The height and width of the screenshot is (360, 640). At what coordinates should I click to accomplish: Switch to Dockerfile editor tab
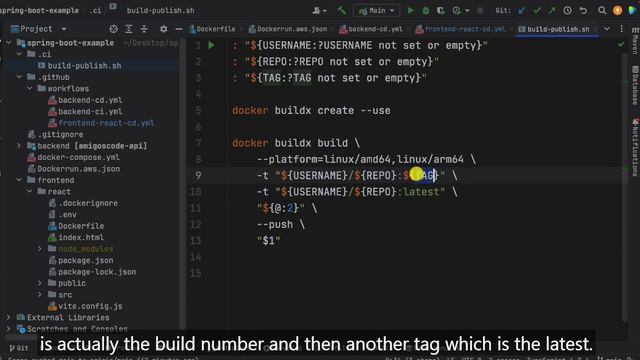coord(213,29)
